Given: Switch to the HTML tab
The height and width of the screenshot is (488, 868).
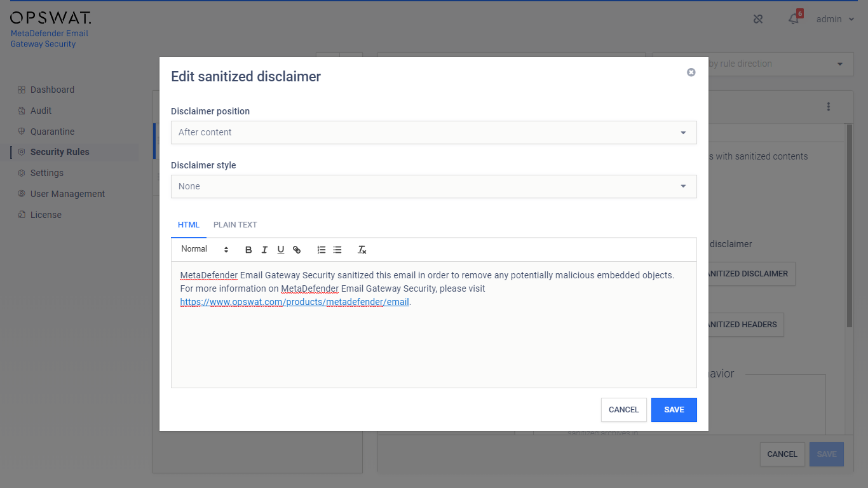Looking at the screenshot, I should click(189, 225).
